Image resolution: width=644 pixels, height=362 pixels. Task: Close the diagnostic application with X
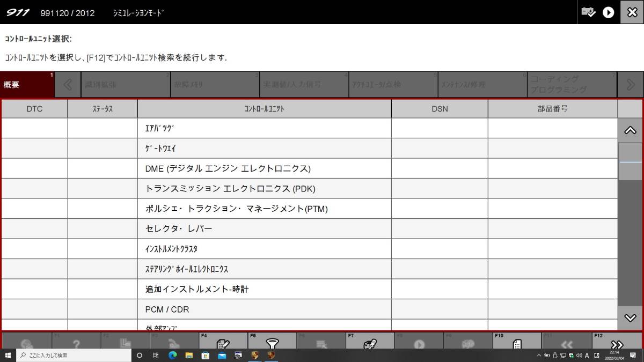(632, 12)
